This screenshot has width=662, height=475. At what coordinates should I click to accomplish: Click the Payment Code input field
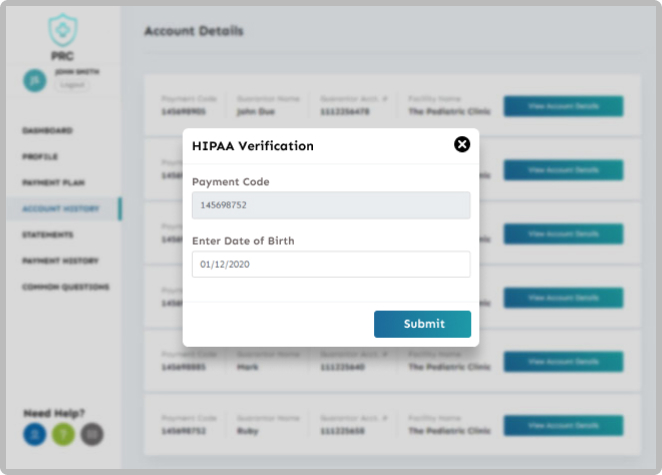(x=331, y=205)
